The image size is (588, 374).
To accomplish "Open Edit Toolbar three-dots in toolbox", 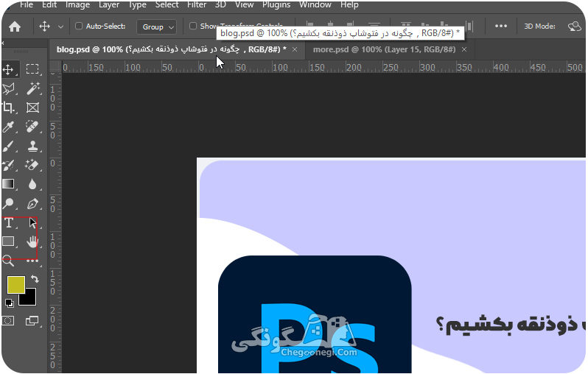I will [32, 261].
